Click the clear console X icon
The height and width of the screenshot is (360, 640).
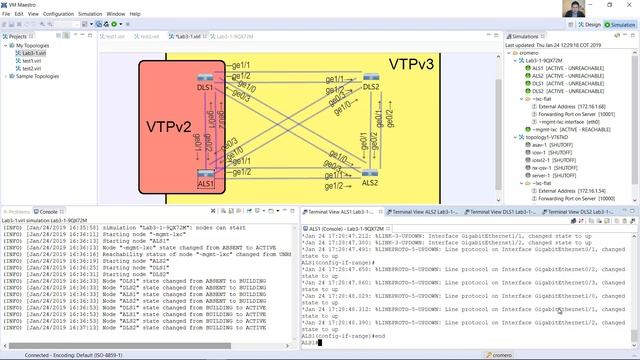click(213, 211)
